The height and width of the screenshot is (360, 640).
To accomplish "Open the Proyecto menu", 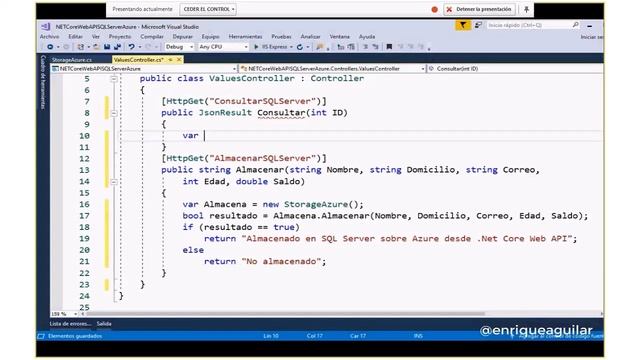I will point(120,37).
